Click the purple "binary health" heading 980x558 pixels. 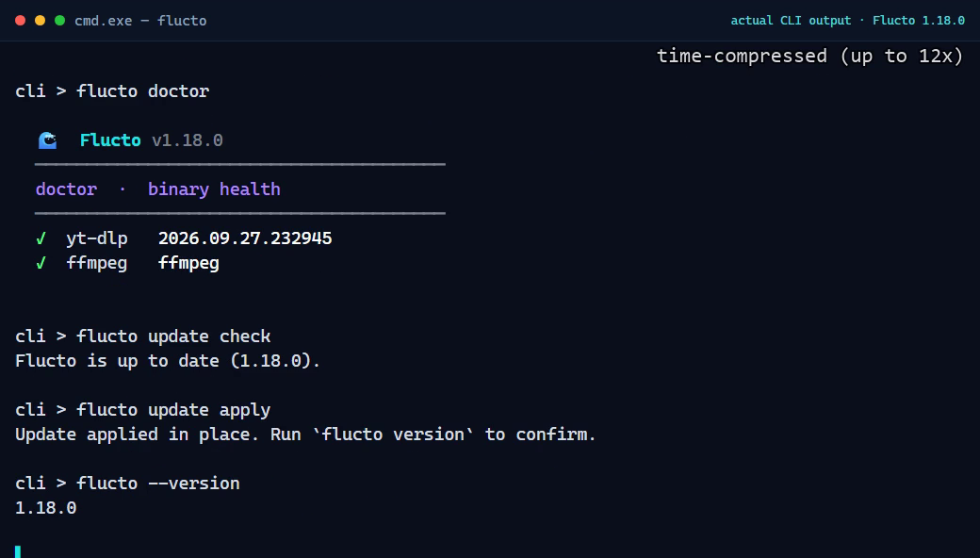[x=215, y=189]
